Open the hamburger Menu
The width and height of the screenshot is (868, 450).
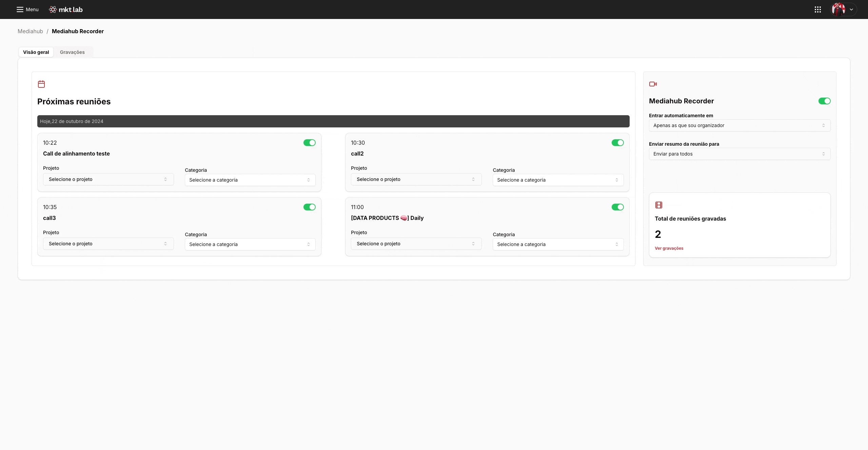[27, 9]
